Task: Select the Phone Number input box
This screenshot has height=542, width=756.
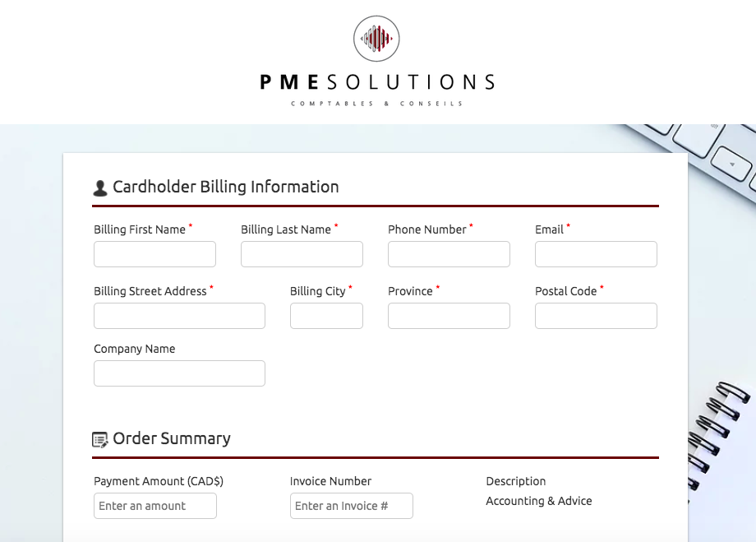Action: [x=449, y=254]
